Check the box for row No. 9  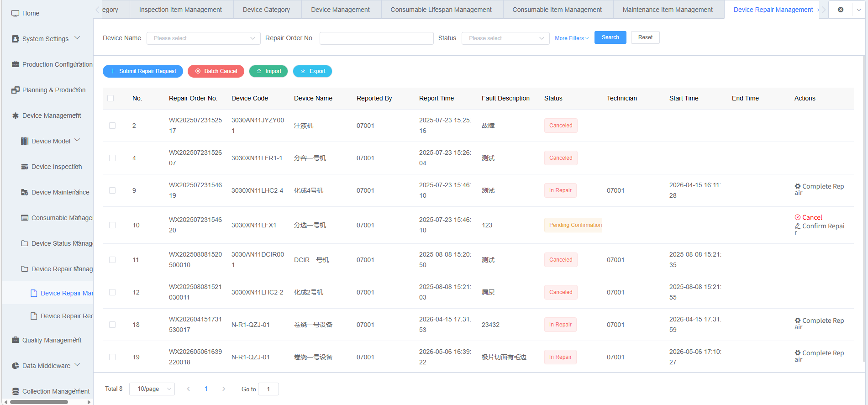click(112, 190)
